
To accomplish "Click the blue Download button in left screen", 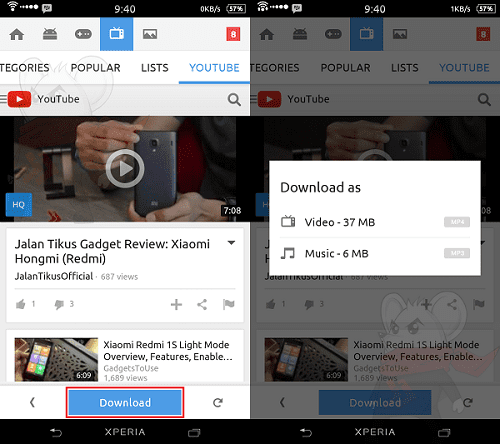I will click(125, 402).
